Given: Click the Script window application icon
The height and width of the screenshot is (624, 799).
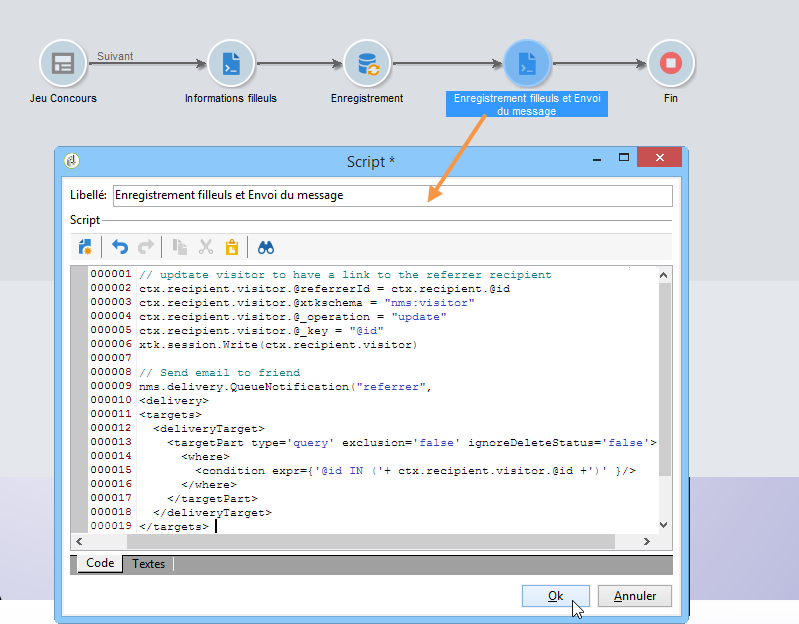Looking at the screenshot, I should pyautogui.click(x=72, y=161).
